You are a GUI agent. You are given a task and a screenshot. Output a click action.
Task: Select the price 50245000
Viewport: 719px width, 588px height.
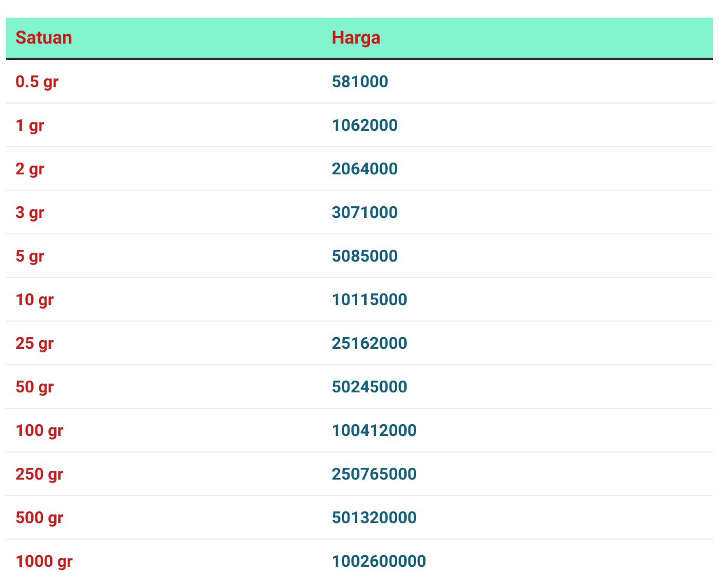click(x=370, y=387)
